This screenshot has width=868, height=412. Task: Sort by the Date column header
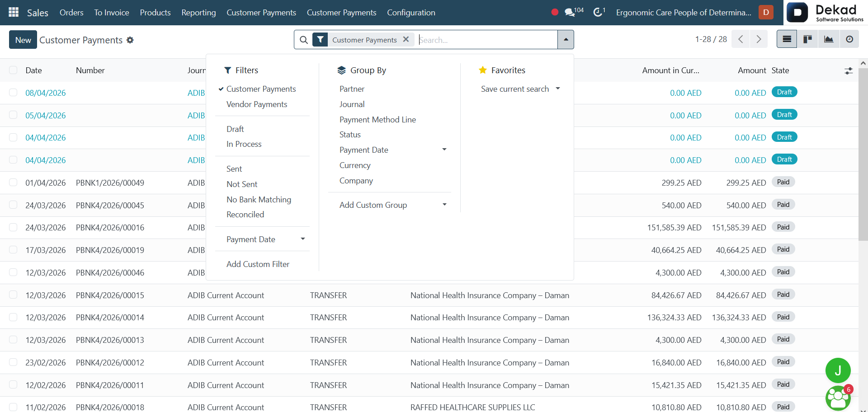[33, 70]
